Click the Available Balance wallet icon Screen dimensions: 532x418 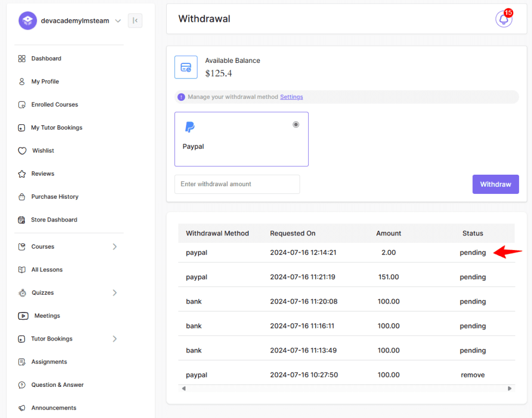point(185,67)
